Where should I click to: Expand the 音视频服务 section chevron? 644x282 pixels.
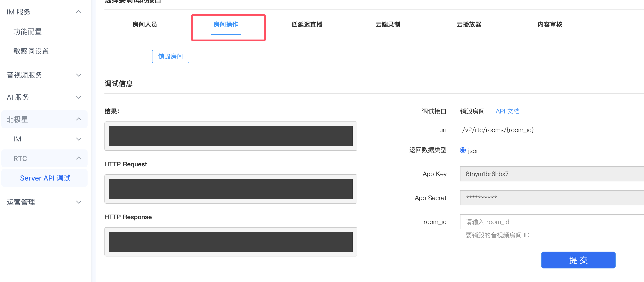[78, 75]
